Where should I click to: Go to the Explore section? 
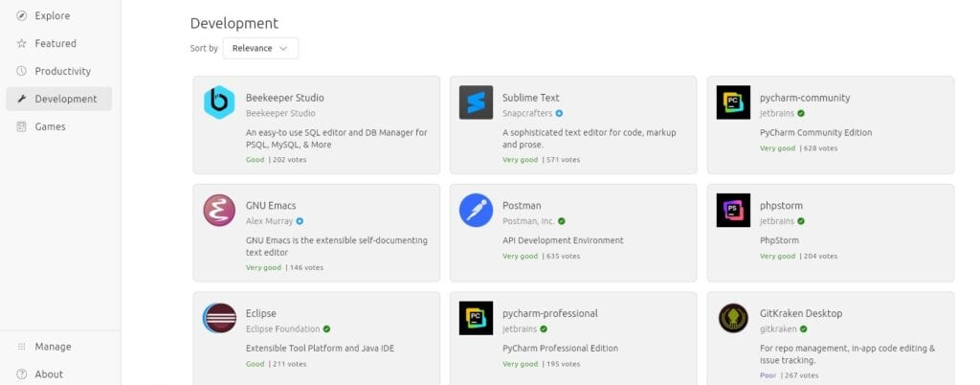coord(52,16)
